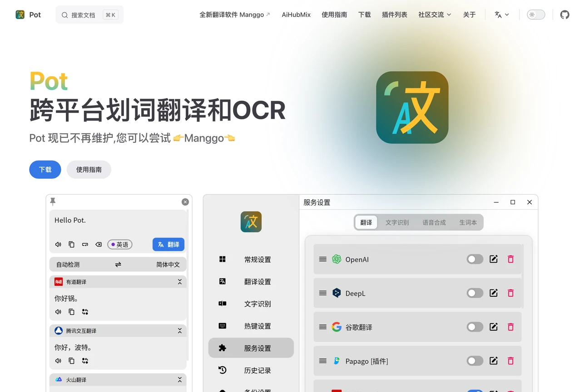584x392 pixels.
Task: Select the 生词本 tab
Action: click(x=468, y=222)
